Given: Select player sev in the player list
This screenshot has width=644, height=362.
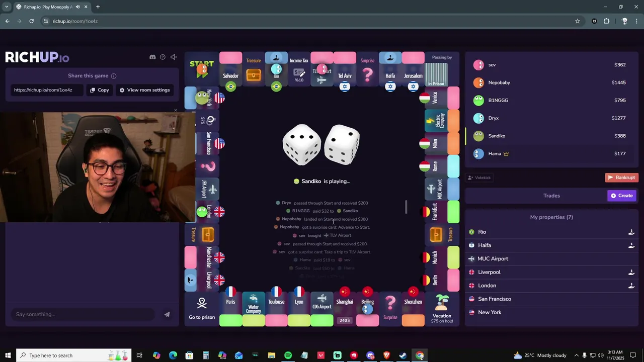Looking at the screenshot, I should [552, 65].
